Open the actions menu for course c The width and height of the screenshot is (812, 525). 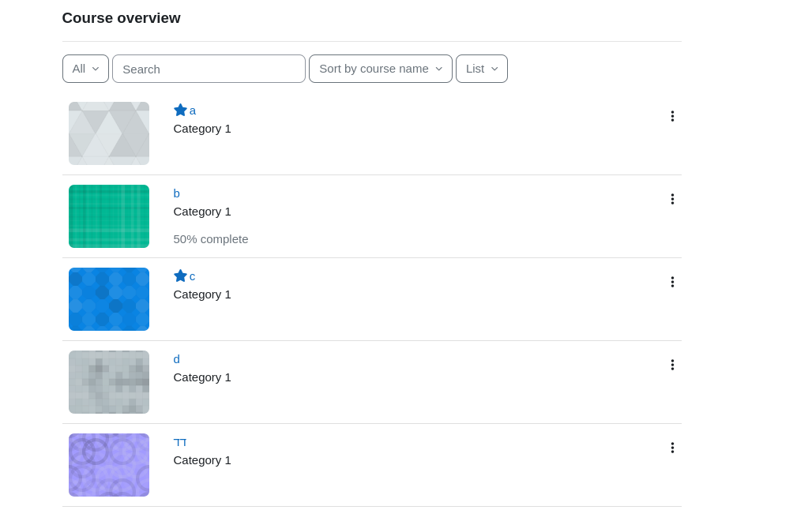point(672,282)
